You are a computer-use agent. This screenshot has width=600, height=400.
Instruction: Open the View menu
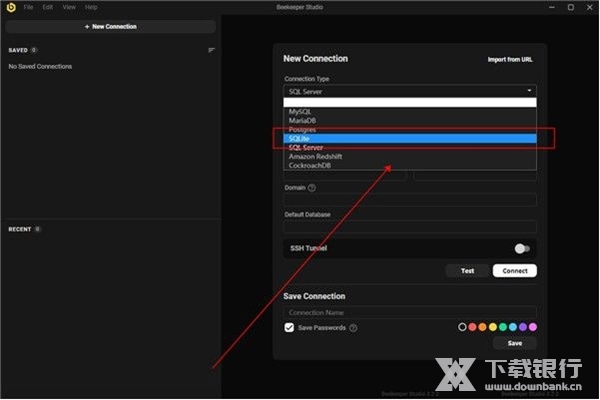[x=69, y=7]
